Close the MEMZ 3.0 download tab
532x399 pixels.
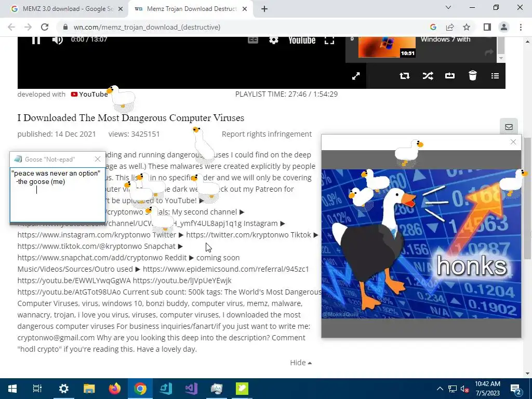tap(121, 9)
